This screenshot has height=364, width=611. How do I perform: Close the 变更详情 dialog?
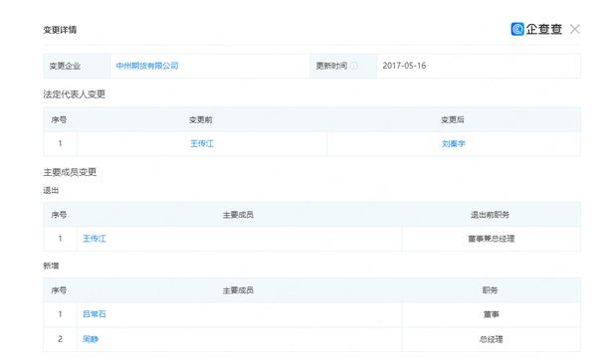pyautogui.click(x=575, y=29)
